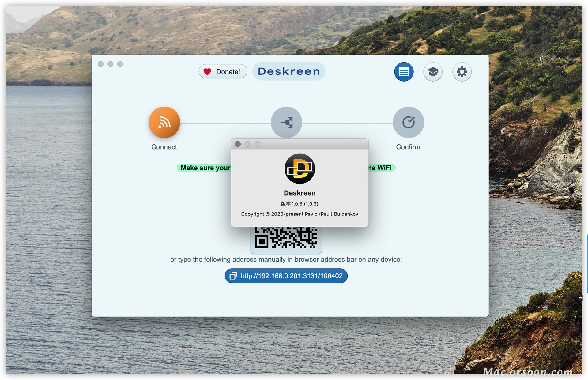Select the Deskreen title at the top

point(288,71)
